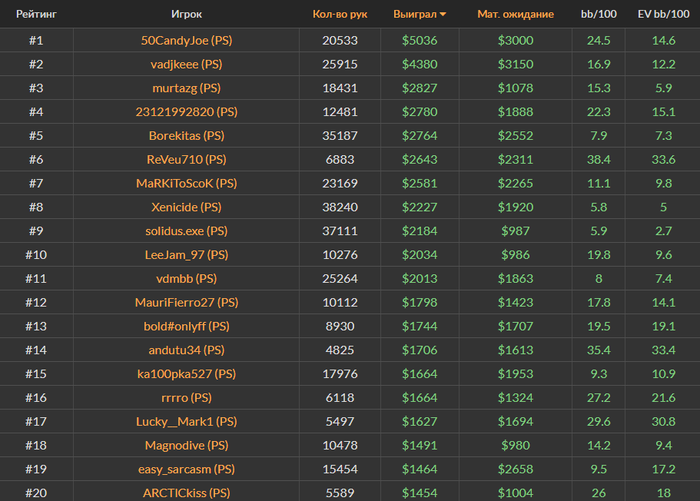The image size is (700, 501).
Task: Click player MaRKiToScoK (PS)
Action: pyautogui.click(x=186, y=183)
